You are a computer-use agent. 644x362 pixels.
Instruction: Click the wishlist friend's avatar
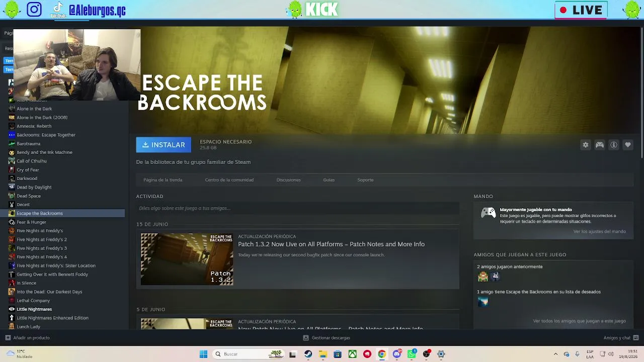pos(483,301)
